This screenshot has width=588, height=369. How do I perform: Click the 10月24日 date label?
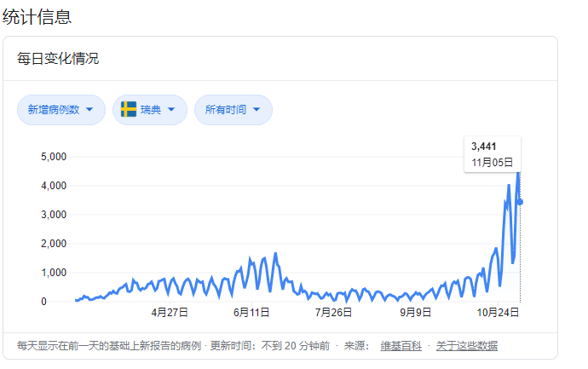click(499, 313)
